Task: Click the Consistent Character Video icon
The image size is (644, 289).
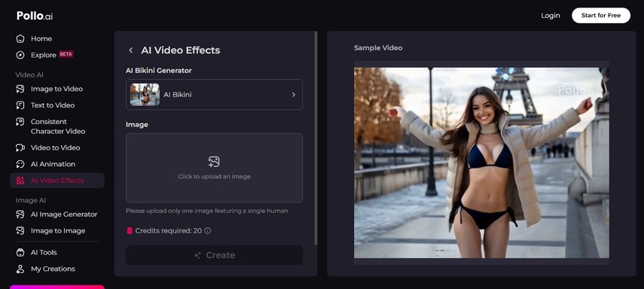Action: click(20, 122)
